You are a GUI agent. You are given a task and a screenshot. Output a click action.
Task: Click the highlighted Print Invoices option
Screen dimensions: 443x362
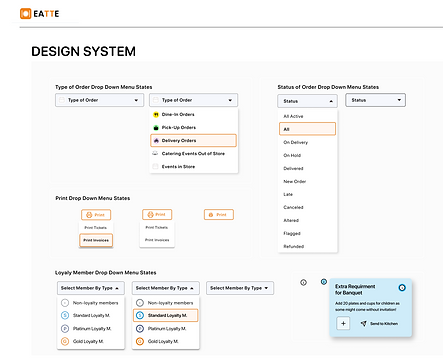click(96, 240)
